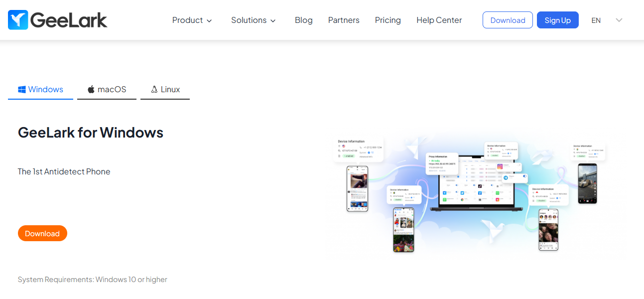Expand the language selector chevron
The height and width of the screenshot is (299, 644).
pyautogui.click(x=619, y=20)
